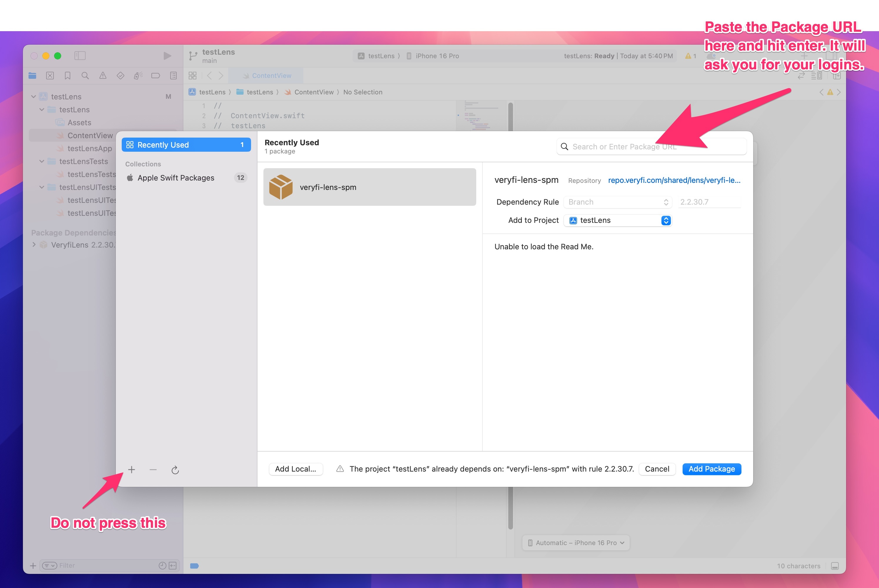Refresh package collections

click(x=175, y=470)
